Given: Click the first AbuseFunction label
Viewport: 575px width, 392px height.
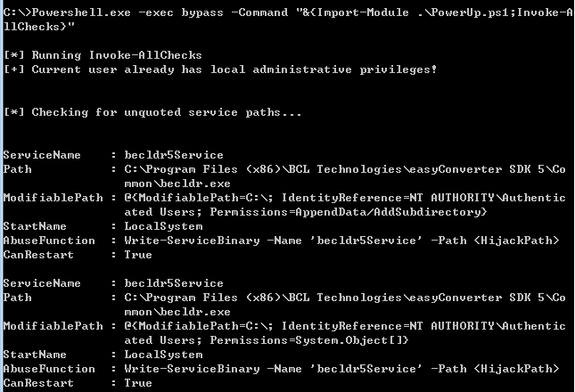Looking at the screenshot, I should tap(49, 241).
